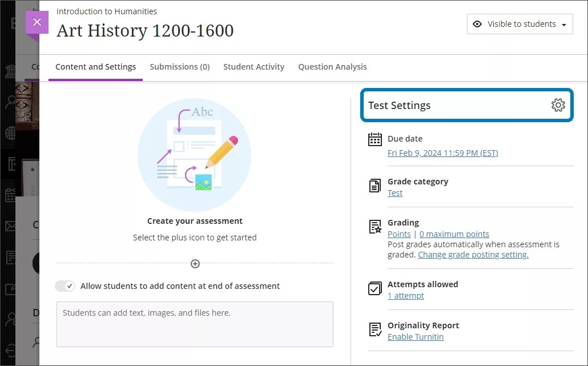588x366 pixels.
Task: Click Enable Turnitin under Originality Report
Action: pos(416,337)
